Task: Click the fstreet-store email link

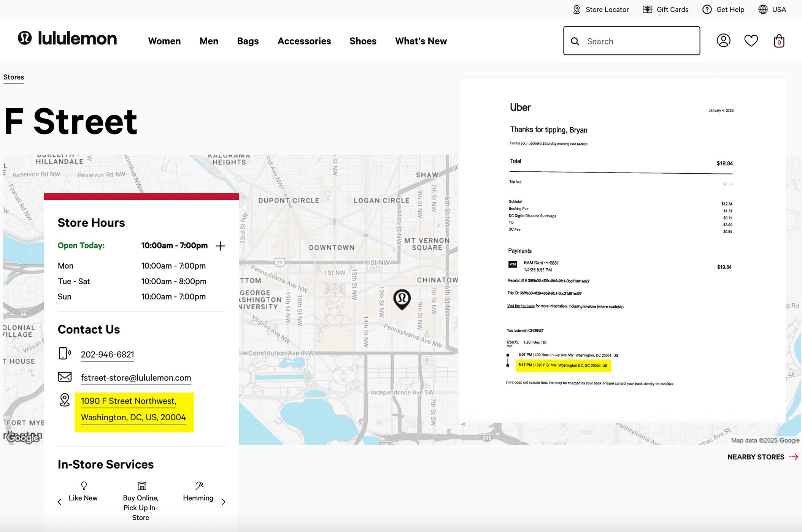Action: tap(136, 378)
